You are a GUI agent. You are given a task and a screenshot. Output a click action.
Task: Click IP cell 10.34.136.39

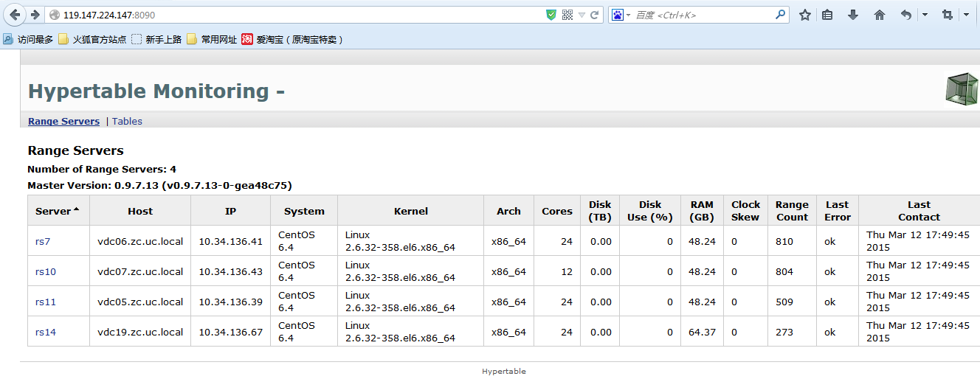[x=231, y=302]
